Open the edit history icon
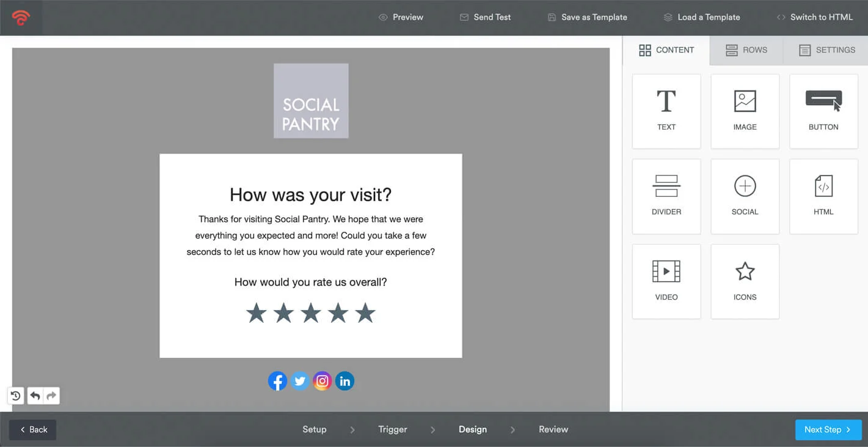This screenshot has height=447, width=868. tap(16, 396)
